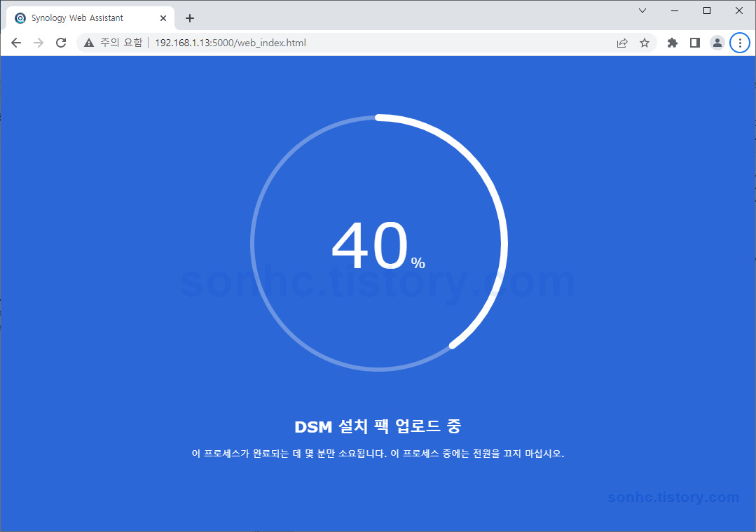Toggle the browser side panel icon
756x532 pixels.
pos(695,43)
